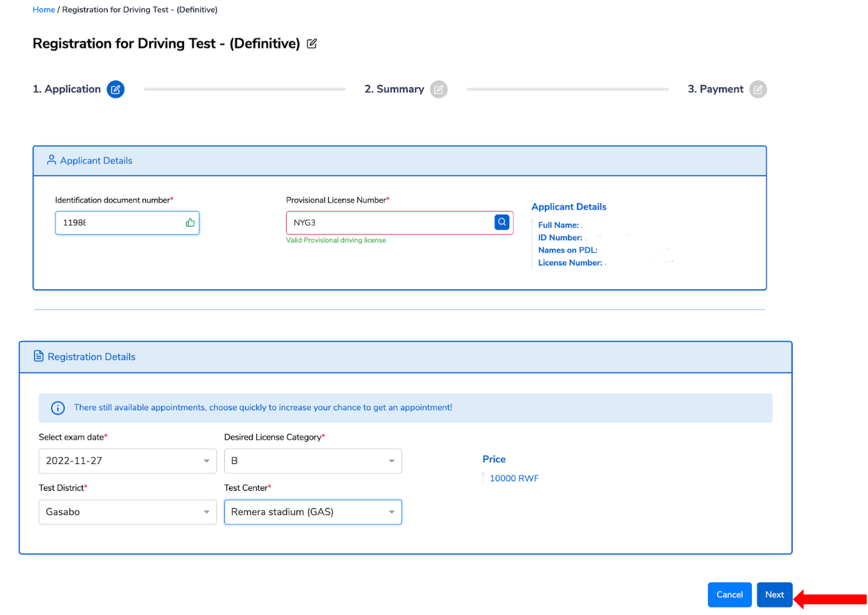The image size is (868, 615).
Task: Click the thumbs-up validation icon
Action: click(x=190, y=222)
